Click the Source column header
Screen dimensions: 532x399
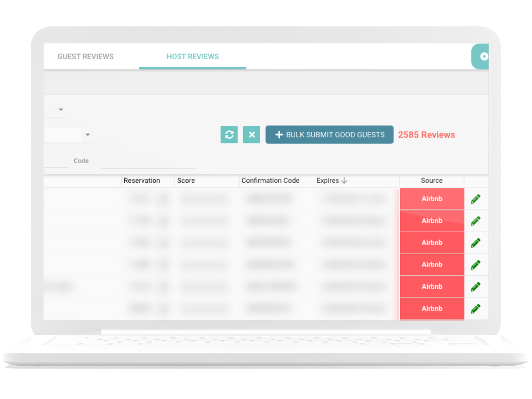pyautogui.click(x=432, y=180)
